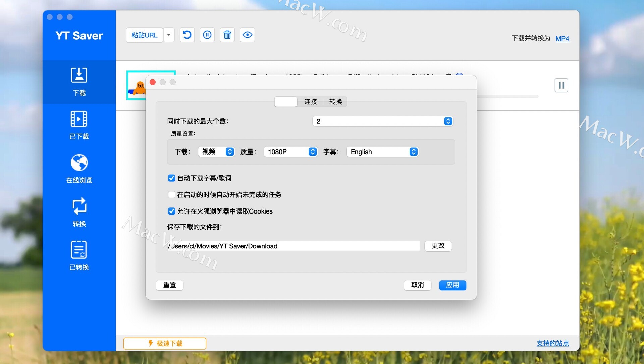This screenshot has height=364, width=644.
Task: Open the 字幕 dropdown showing English
Action: point(382,152)
